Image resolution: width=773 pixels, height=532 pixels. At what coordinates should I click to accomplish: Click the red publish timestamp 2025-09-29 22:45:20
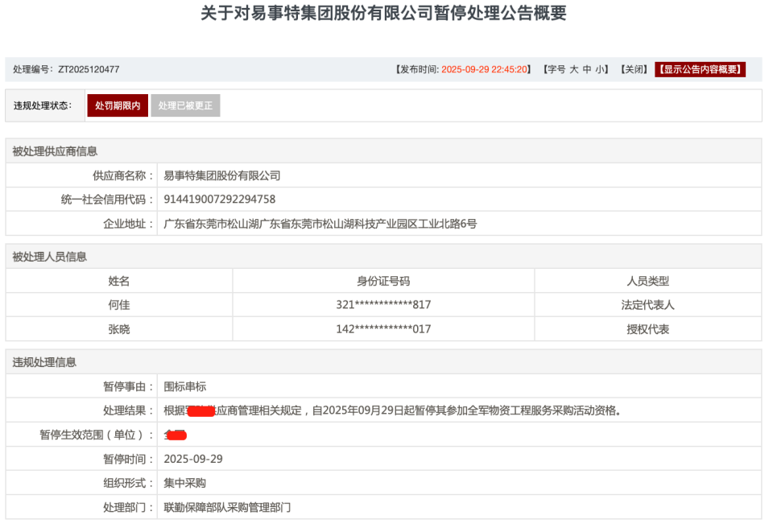(x=486, y=70)
